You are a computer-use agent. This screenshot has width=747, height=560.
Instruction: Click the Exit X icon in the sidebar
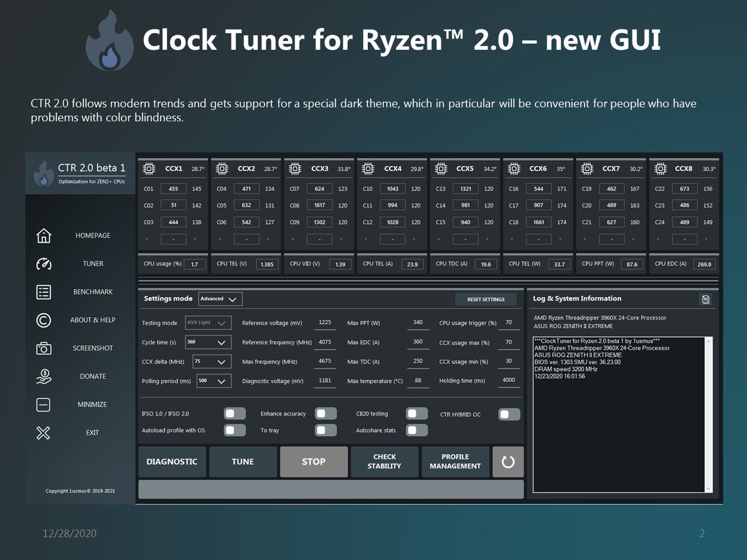pyautogui.click(x=44, y=433)
